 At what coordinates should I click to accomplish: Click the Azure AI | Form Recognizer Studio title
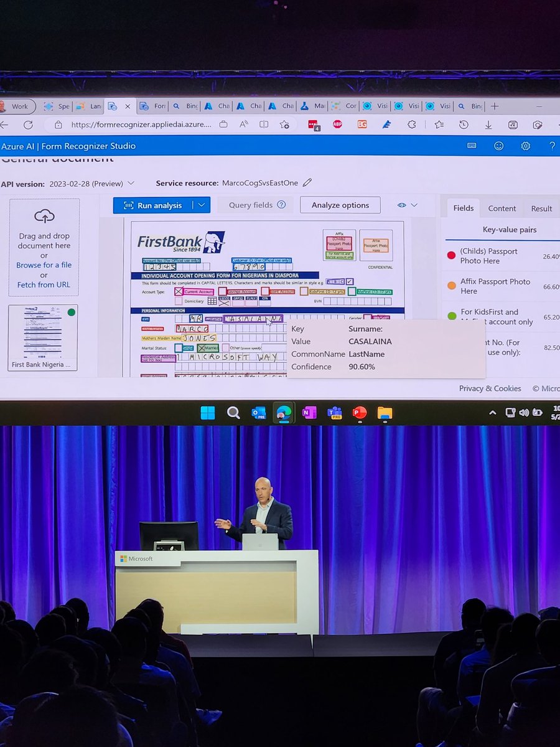tap(68, 146)
